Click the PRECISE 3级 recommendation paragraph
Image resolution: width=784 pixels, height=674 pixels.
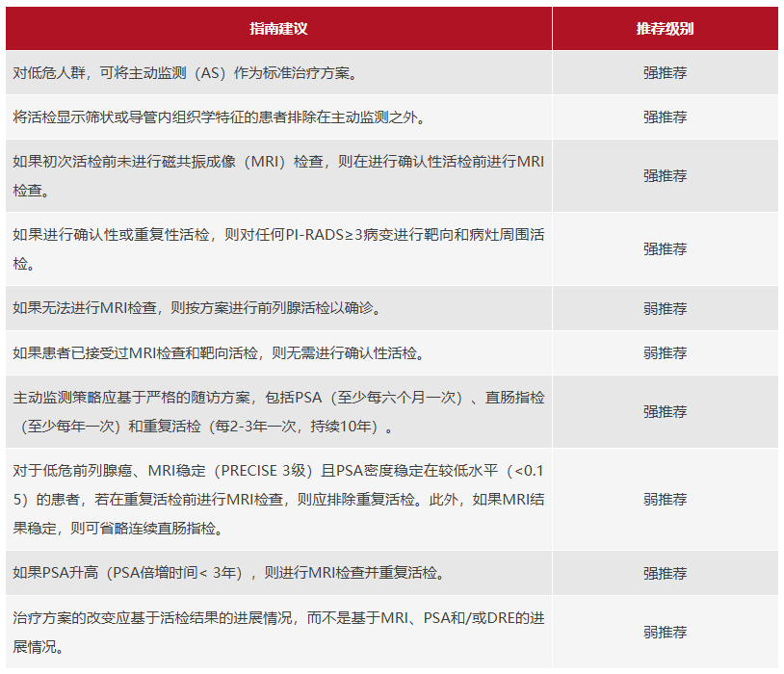click(x=278, y=500)
